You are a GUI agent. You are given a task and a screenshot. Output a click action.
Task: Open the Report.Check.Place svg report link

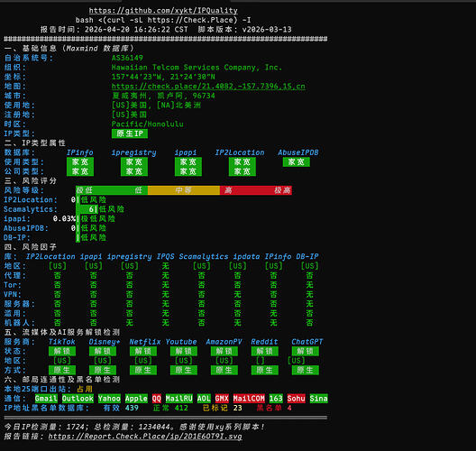coord(145,437)
